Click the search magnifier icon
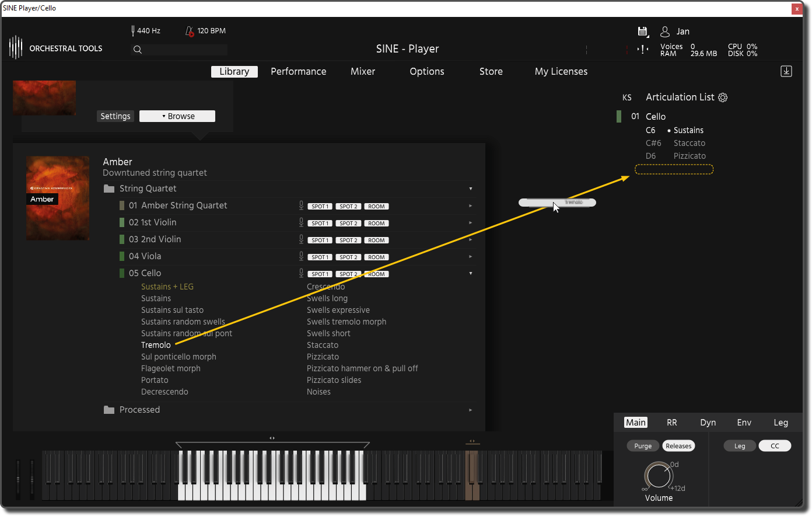This screenshot has width=812, height=516. pyautogui.click(x=138, y=50)
